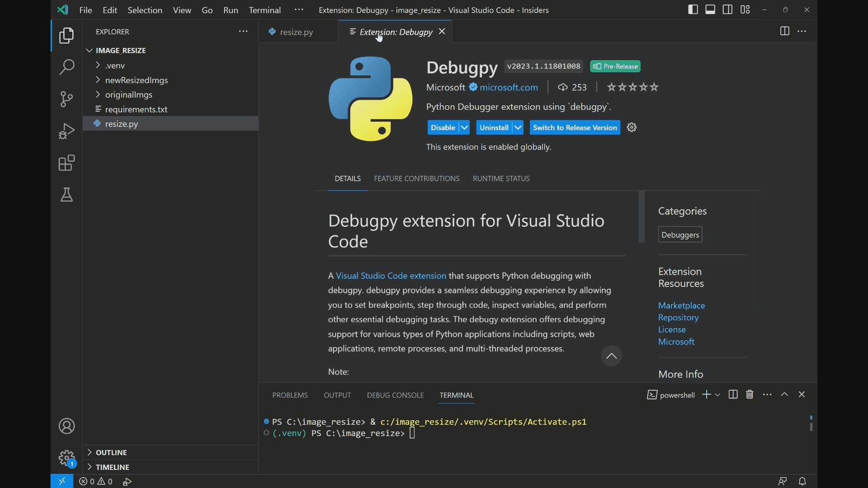The image size is (868, 488).
Task: Switch to FEATURE CONTRIBUTIONS tab
Action: (x=416, y=178)
